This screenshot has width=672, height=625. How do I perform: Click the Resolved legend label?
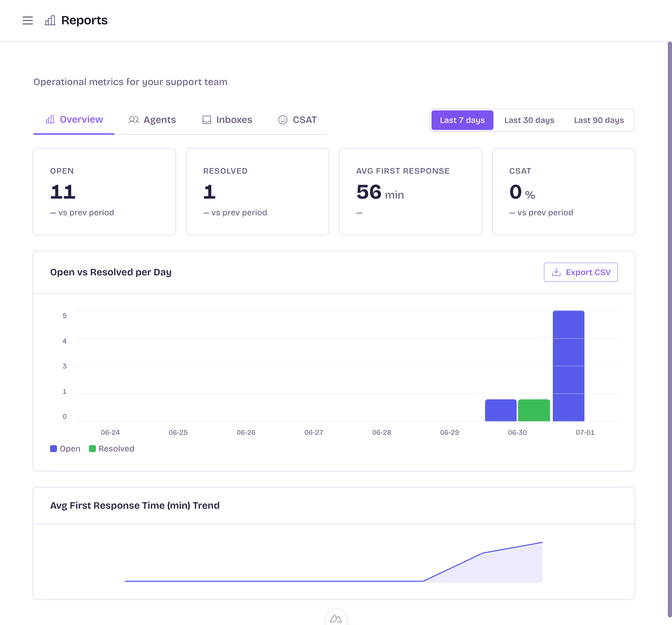(x=116, y=449)
